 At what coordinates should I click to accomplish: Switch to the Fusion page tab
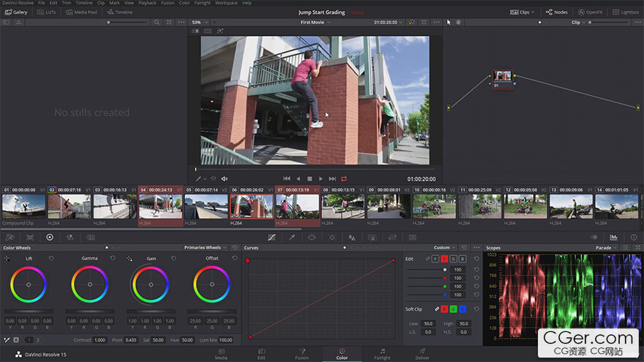[302, 354]
